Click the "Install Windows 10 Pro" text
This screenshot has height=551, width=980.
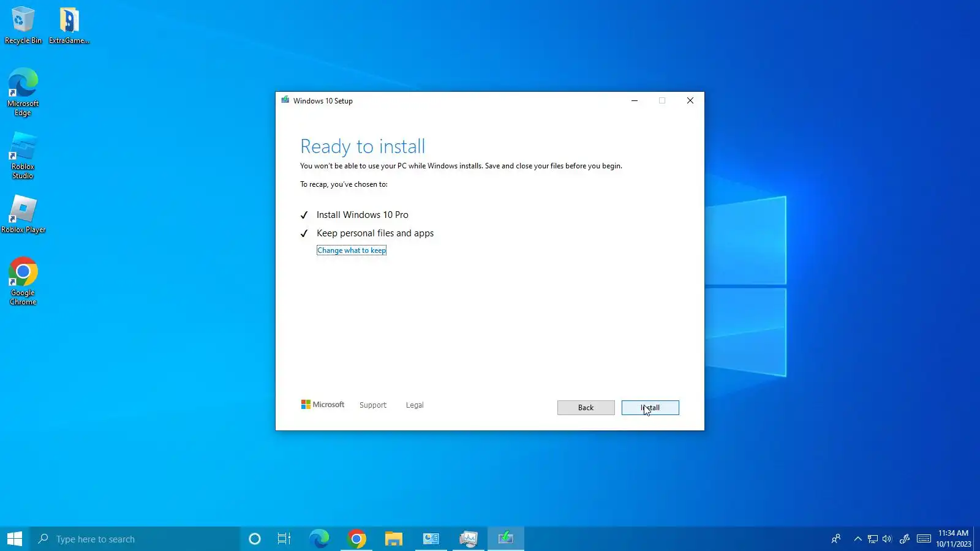[363, 215]
